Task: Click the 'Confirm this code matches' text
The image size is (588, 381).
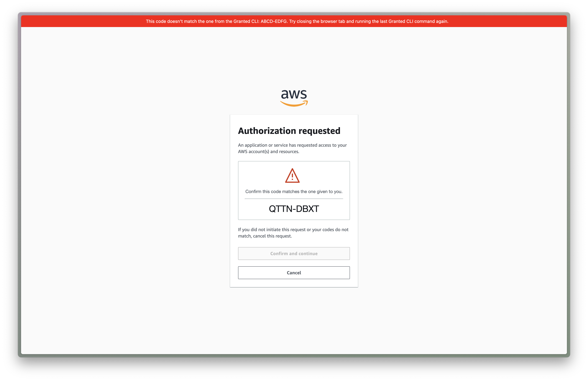Action: point(294,192)
